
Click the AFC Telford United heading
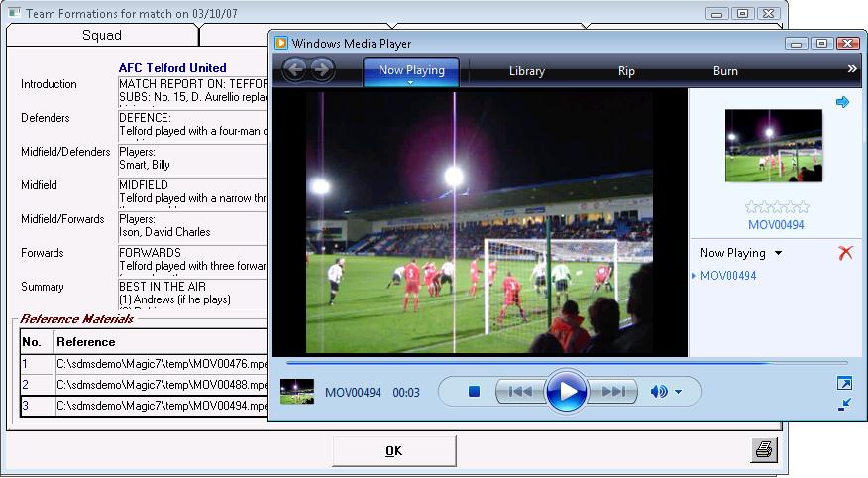pyautogui.click(x=172, y=68)
